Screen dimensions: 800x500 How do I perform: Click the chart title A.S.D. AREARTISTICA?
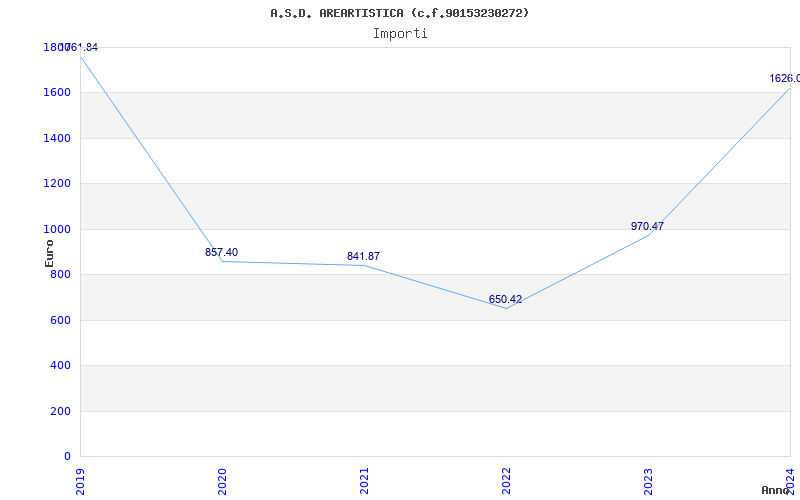coord(399,13)
